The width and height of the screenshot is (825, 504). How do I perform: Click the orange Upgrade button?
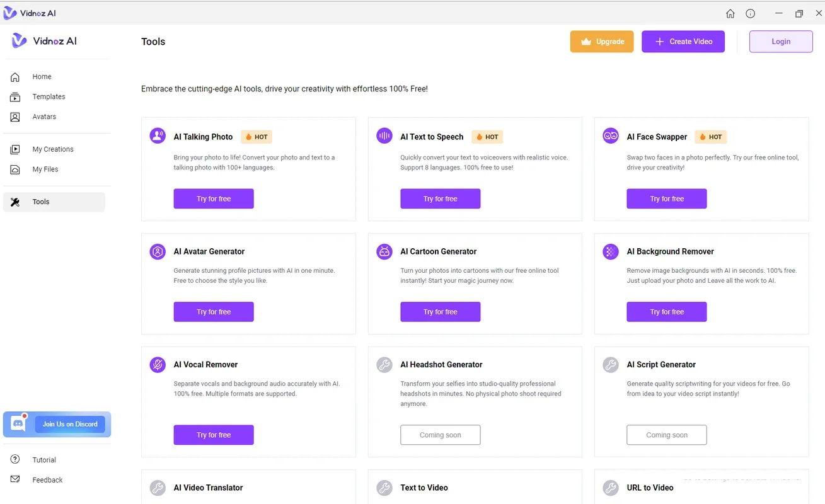(602, 42)
